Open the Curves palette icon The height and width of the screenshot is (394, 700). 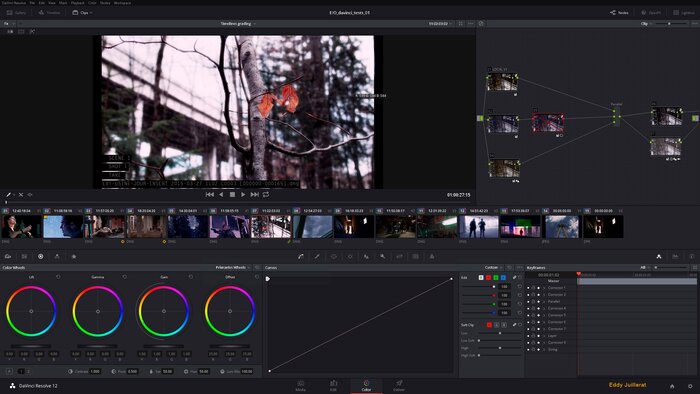tap(301, 257)
